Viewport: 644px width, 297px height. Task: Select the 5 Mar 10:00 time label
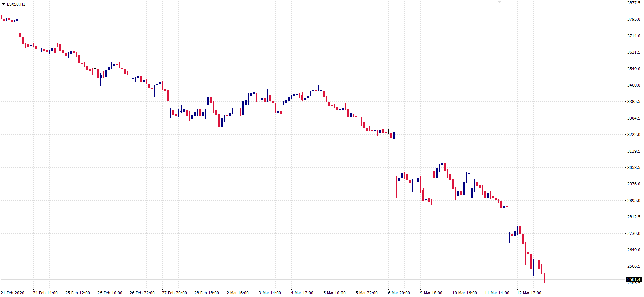point(334,293)
